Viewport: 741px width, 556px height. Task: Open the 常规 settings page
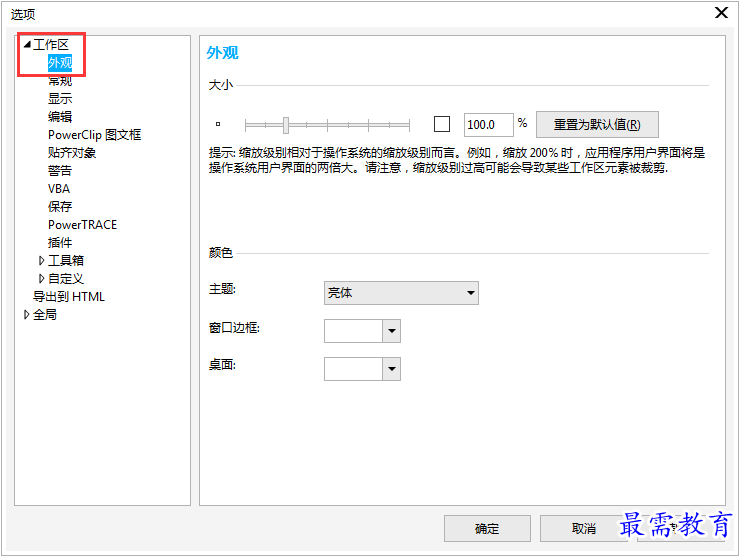click(x=60, y=81)
